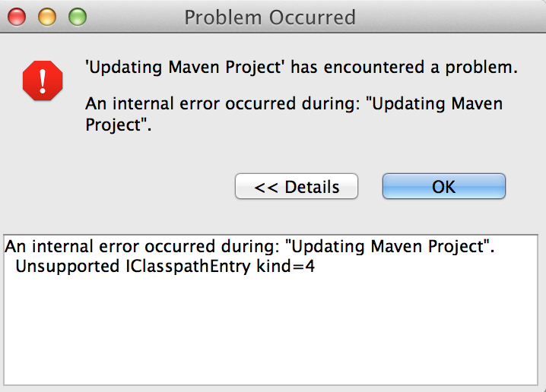Image resolution: width=546 pixels, height=392 pixels.
Task: Click the red error stop icon
Action: [41, 80]
